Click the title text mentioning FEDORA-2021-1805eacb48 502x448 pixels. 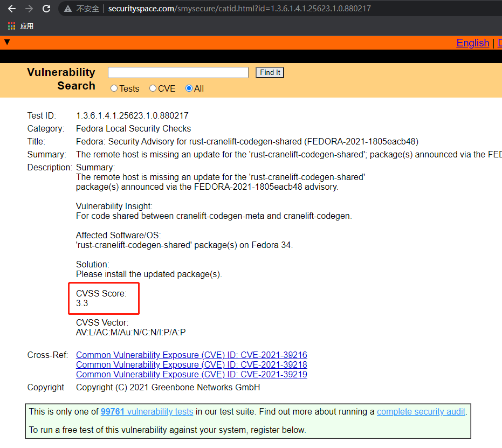(247, 141)
